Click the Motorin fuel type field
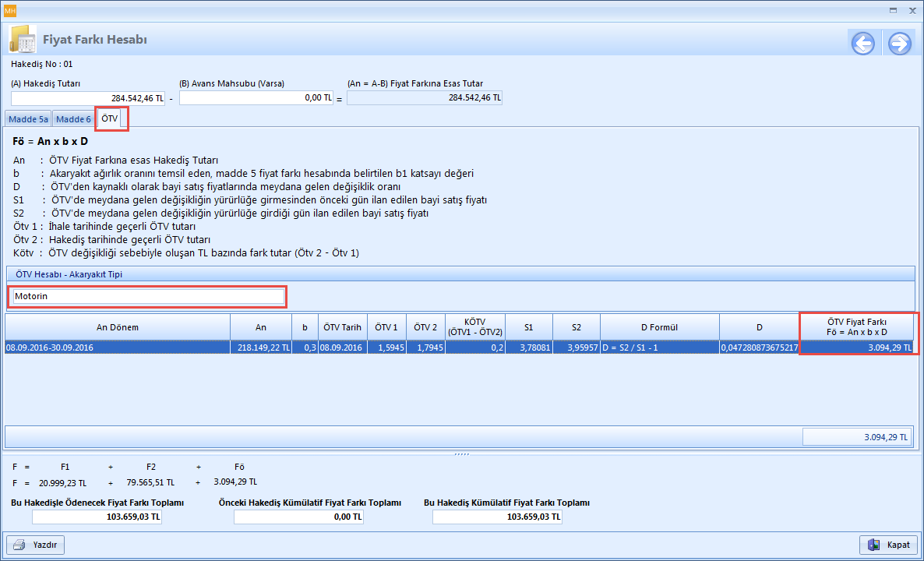 click(148, 296)
